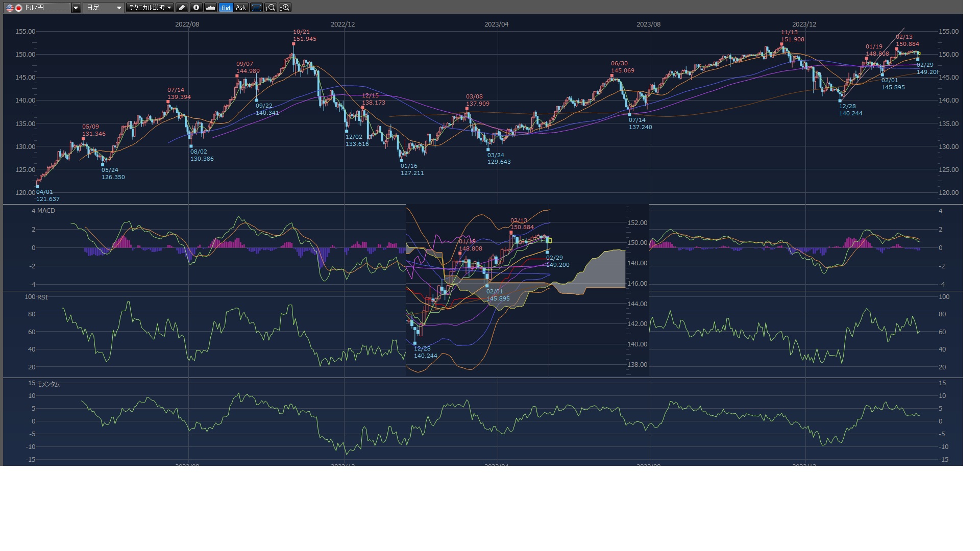Click the vertical zoom in magnifier
Viewport: 980px width, 551px height.
coord(285,8)
